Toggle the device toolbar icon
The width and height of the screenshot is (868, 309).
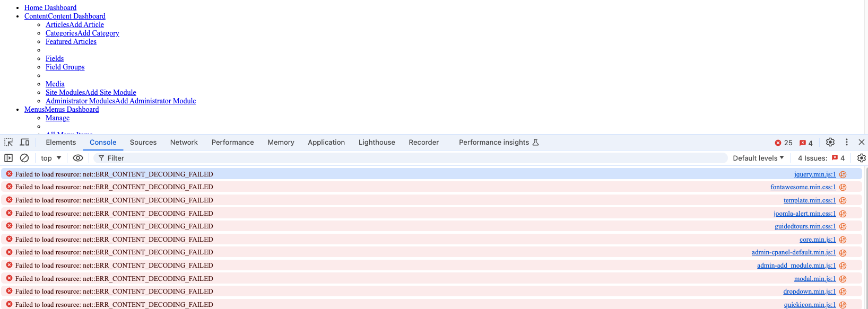[24, 143]
